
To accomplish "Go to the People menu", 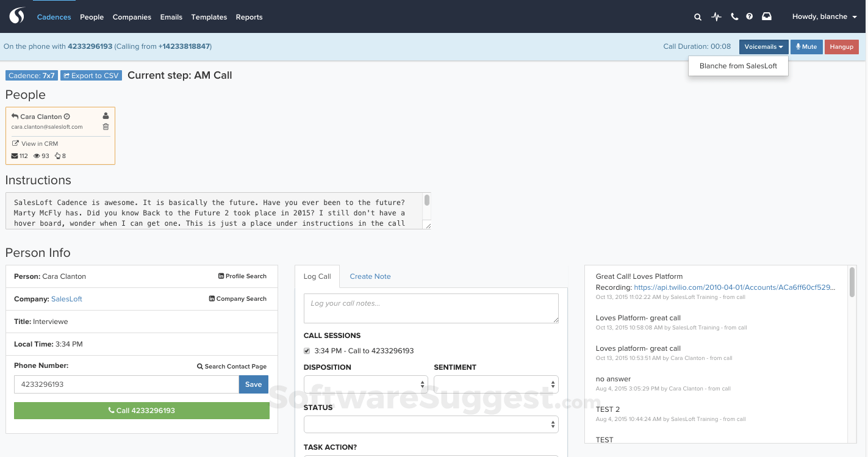I will pos(91,17).
